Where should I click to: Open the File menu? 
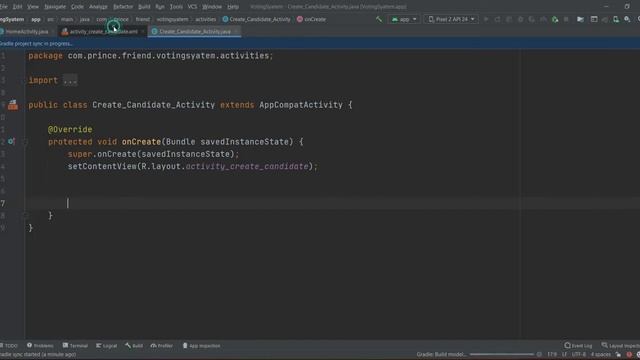pyautogui.click(x=3, y=7)
